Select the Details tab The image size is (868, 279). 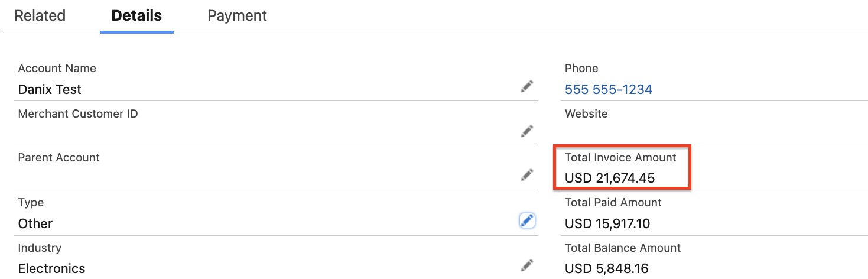(136, 16)
